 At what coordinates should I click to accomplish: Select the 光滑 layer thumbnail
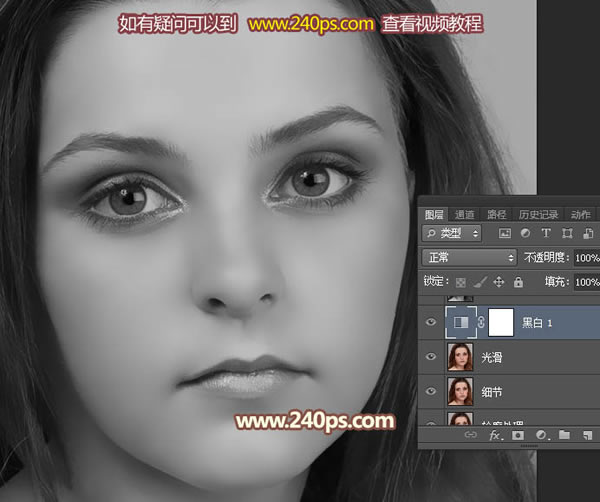point(460,357)
